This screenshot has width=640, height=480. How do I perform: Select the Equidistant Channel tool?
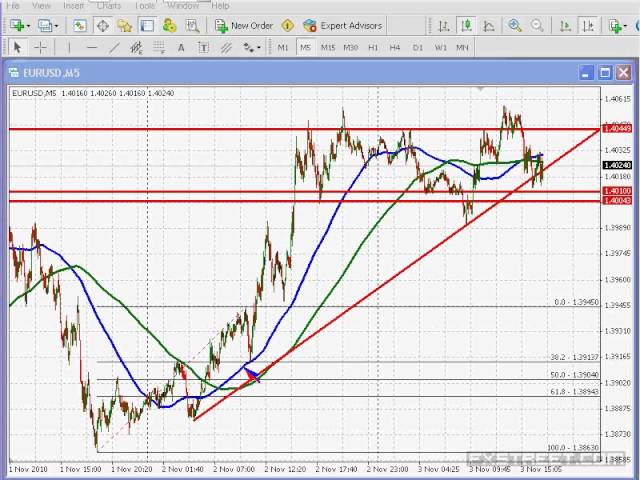coord(136,48)
